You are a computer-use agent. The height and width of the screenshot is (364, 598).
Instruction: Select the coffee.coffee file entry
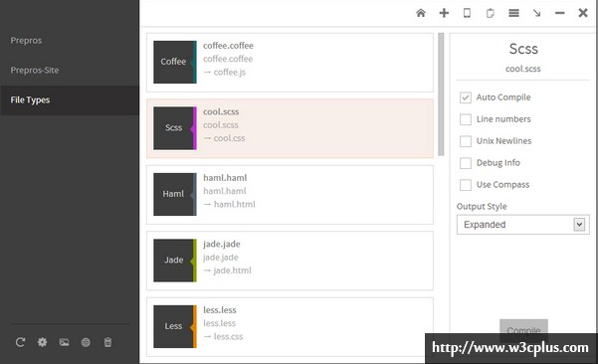coord(290,63)
